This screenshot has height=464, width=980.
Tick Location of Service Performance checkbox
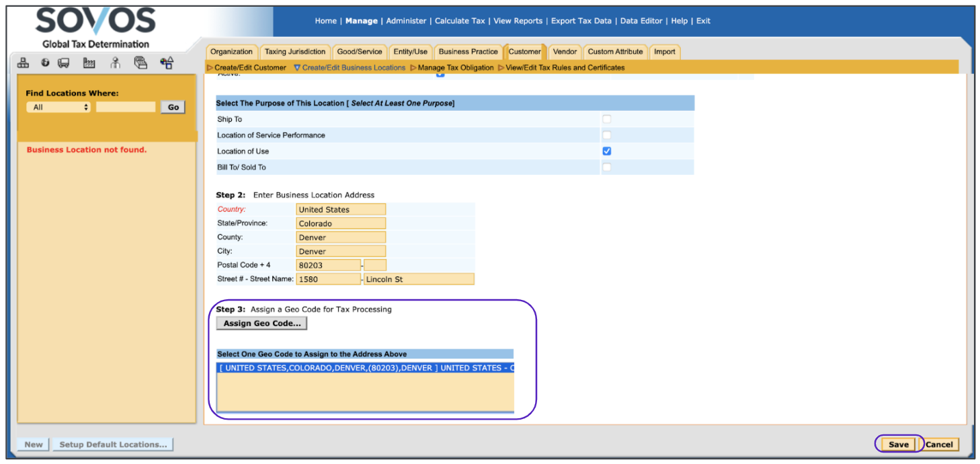coord(606,135)
